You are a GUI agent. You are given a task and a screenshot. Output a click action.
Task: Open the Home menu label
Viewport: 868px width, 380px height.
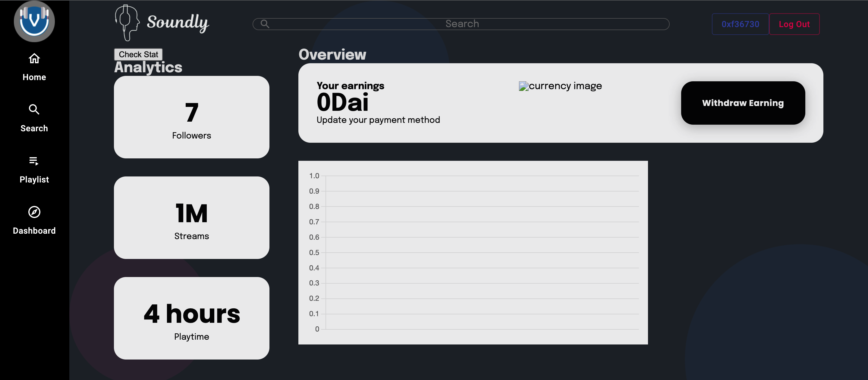coord(34,77)
